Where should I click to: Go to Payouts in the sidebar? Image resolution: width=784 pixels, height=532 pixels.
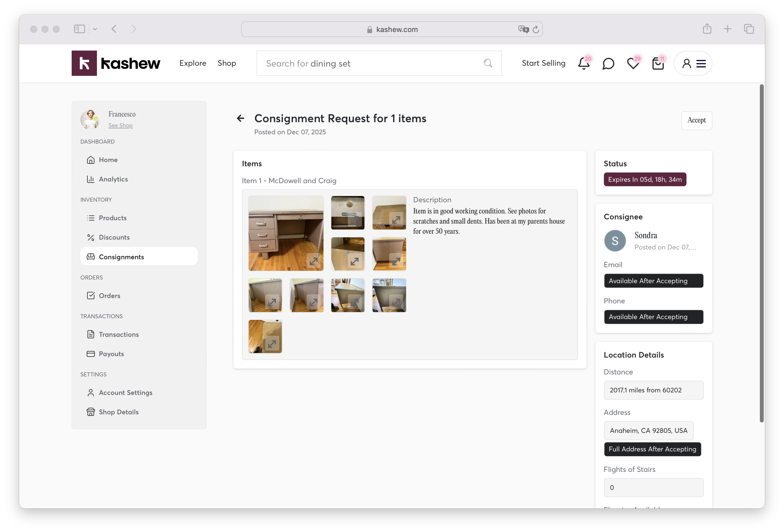111,354
